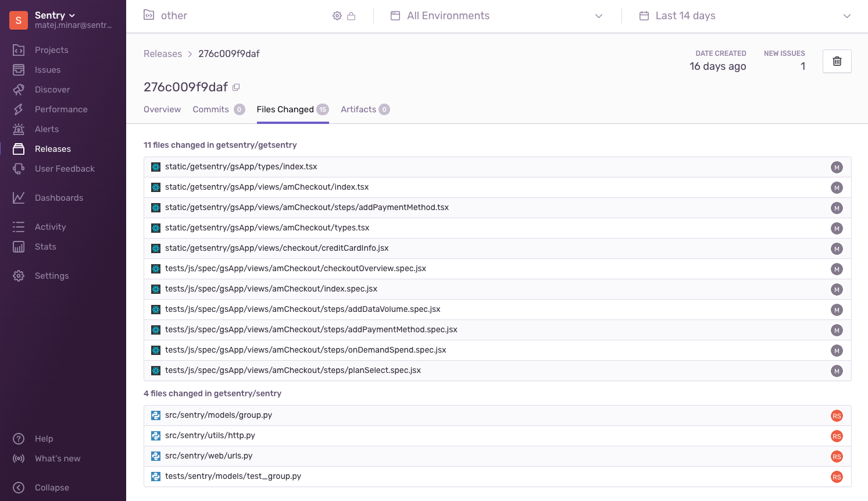868x501 pixels.
Task: Open the Alerts siren icon
Action: tap(19, 129)
